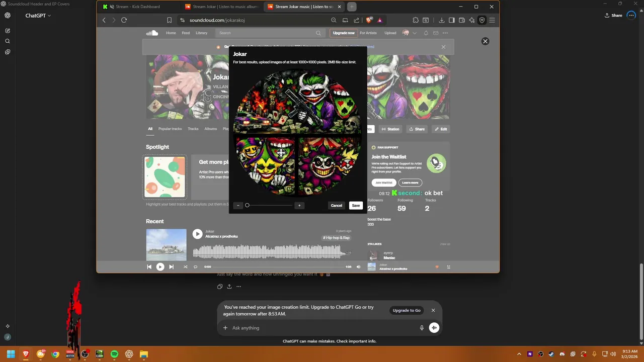Open the Brave wallet icon
Viewport: 644px width, 362px height.
pyautogui.click(x=462, y=20)
